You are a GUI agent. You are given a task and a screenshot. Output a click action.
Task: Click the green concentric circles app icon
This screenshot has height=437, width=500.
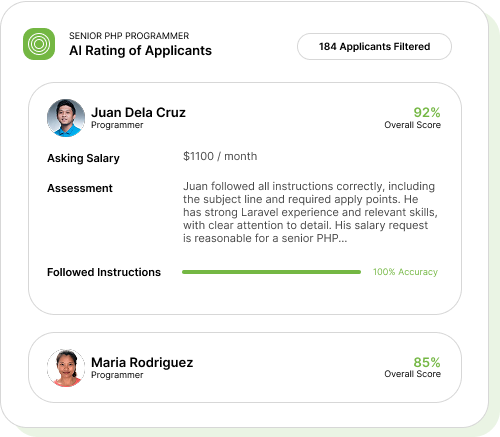39,44
